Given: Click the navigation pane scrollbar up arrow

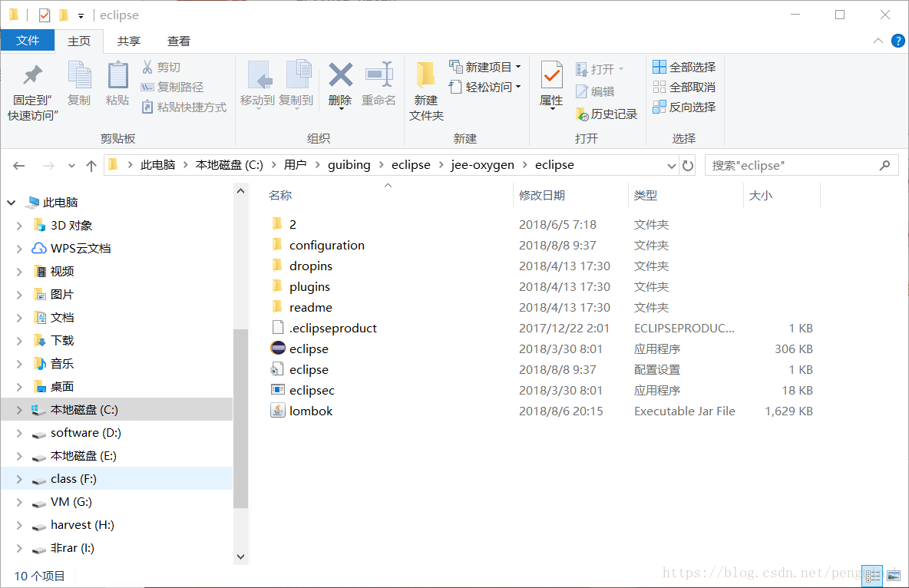Looking at the screenshot, I should [240, 191].
